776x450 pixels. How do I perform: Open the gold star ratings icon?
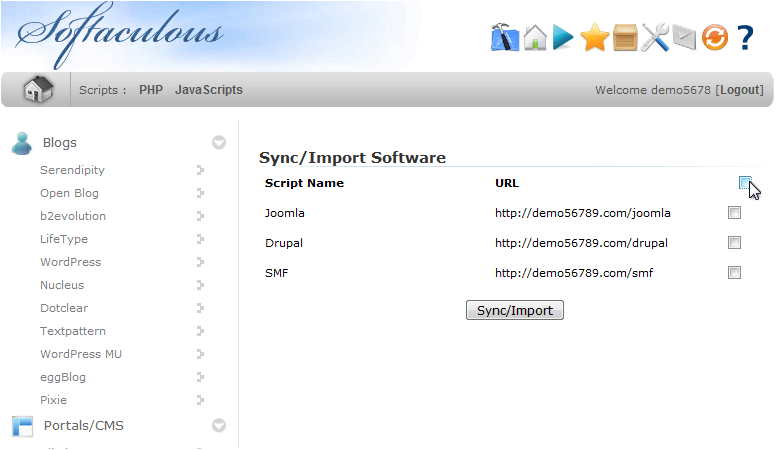tap(594, 37)
